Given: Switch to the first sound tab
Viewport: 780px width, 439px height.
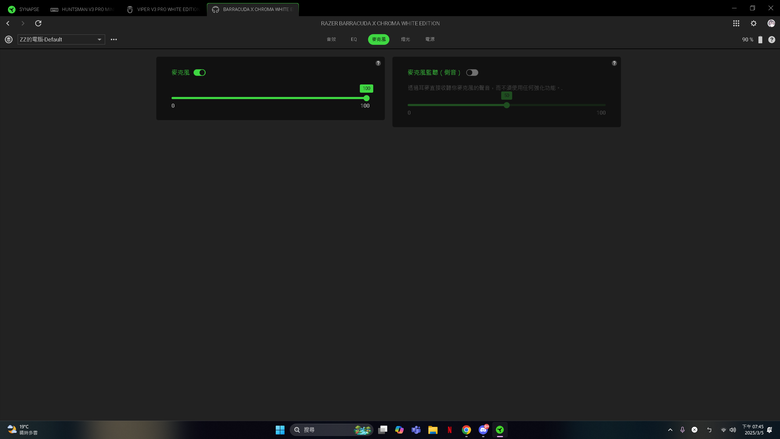Looking at the screenshot, I should [331, 39].
